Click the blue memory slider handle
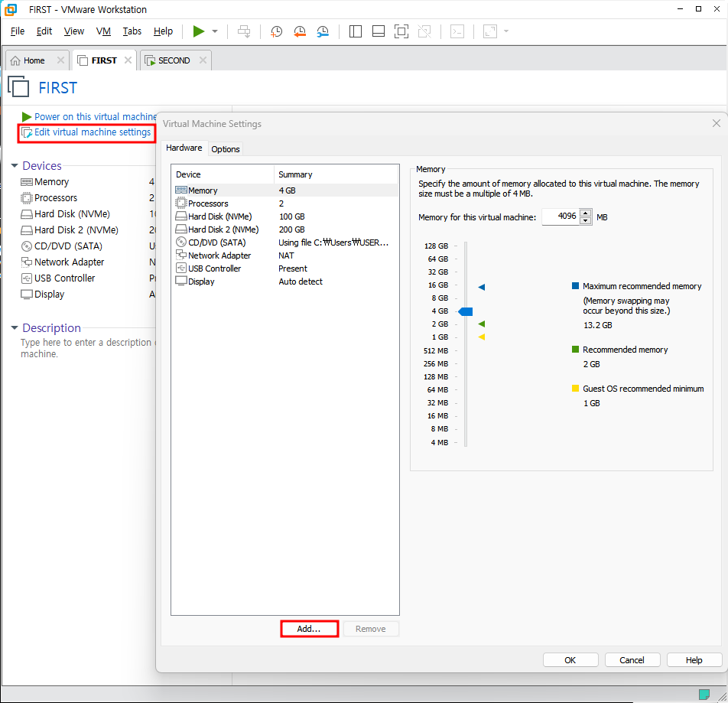The image size is (728, 703). point(465,311)
